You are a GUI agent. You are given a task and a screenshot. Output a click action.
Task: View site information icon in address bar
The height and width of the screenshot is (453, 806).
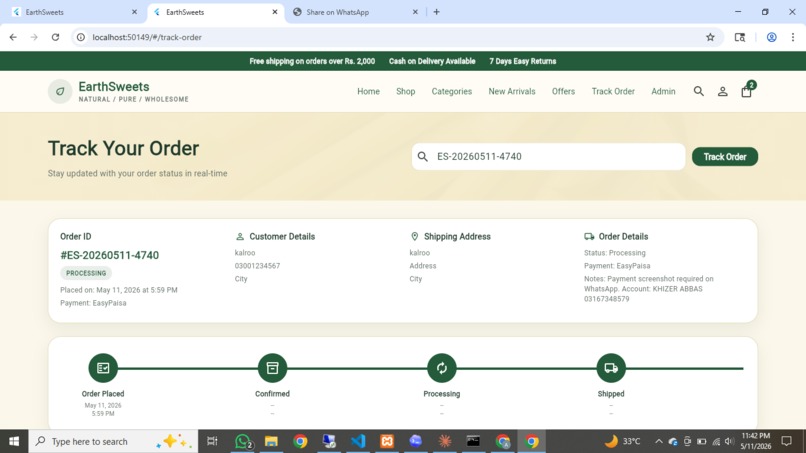[x=81, y=37]
